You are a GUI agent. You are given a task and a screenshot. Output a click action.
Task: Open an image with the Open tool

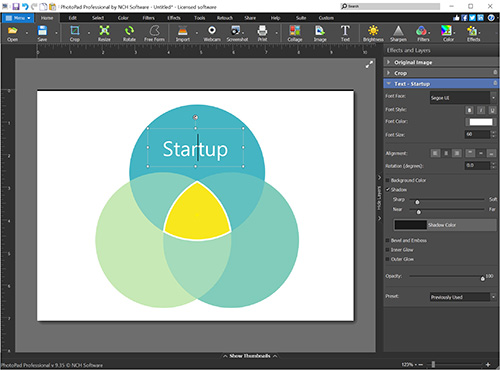(12, 33)
